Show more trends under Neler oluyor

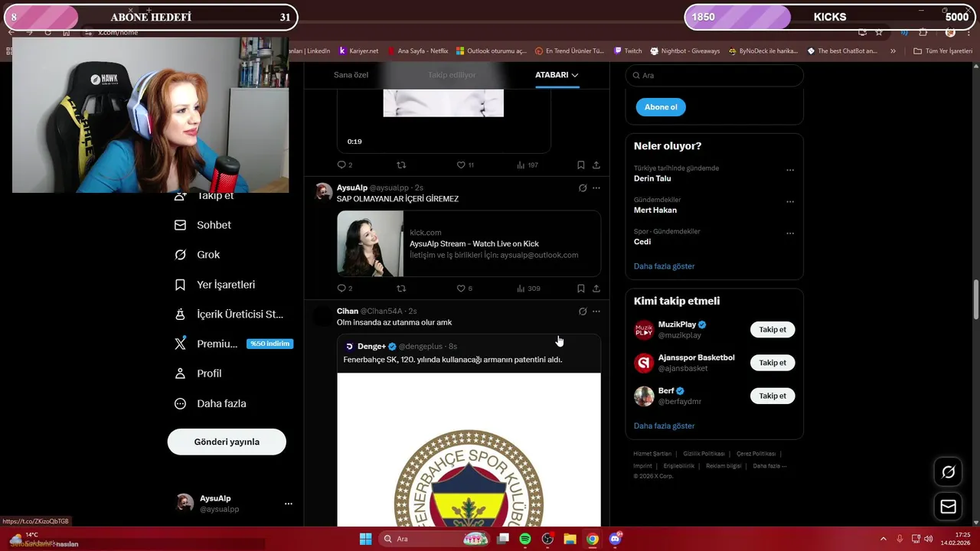pyautogui.click(x=665, y=266)
